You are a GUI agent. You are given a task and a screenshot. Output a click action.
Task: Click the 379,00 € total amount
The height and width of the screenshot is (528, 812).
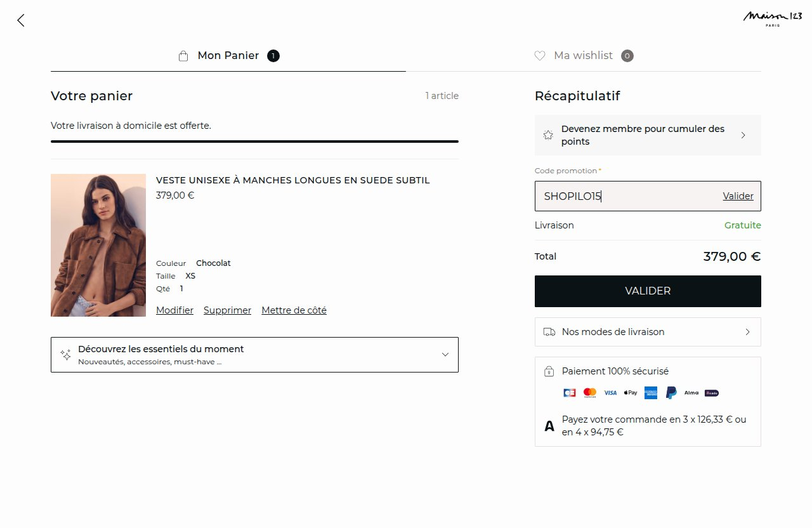pyautogui.click(x=731, y=256)
